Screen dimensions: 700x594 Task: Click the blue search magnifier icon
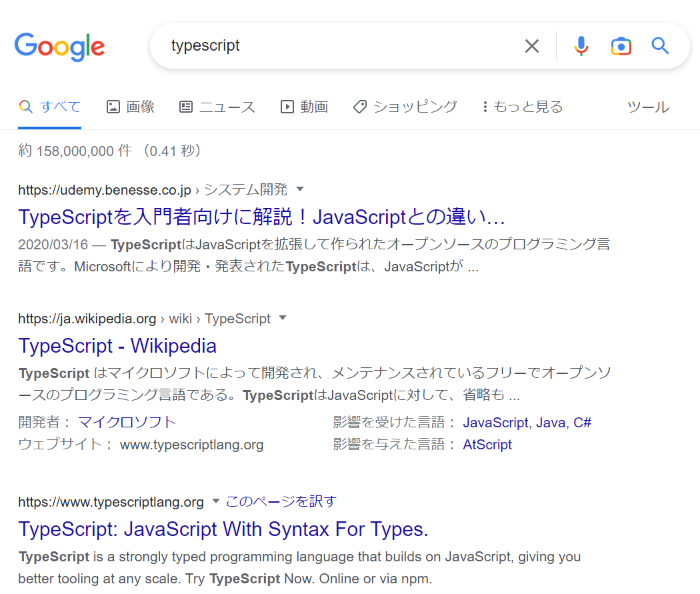[659, 45]
